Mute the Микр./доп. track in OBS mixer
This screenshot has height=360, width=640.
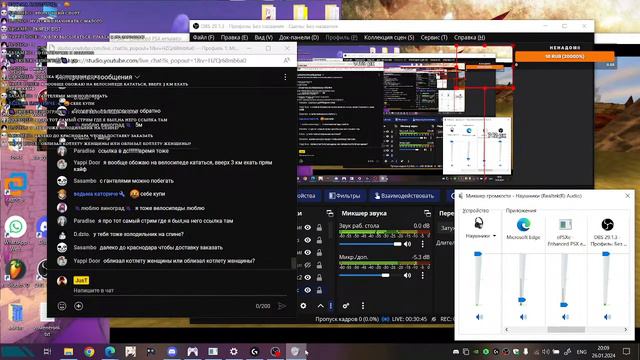pyautogui.click(x=407, y=276)
